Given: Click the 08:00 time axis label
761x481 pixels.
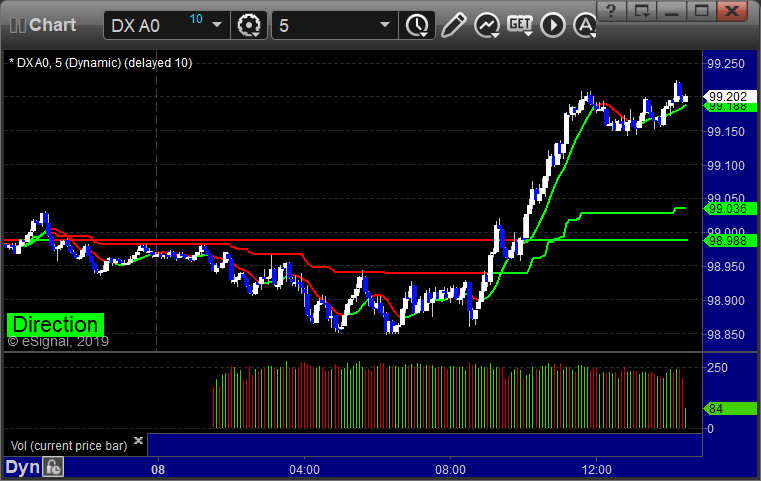Looking at the screenshot, I should [450, 470].
